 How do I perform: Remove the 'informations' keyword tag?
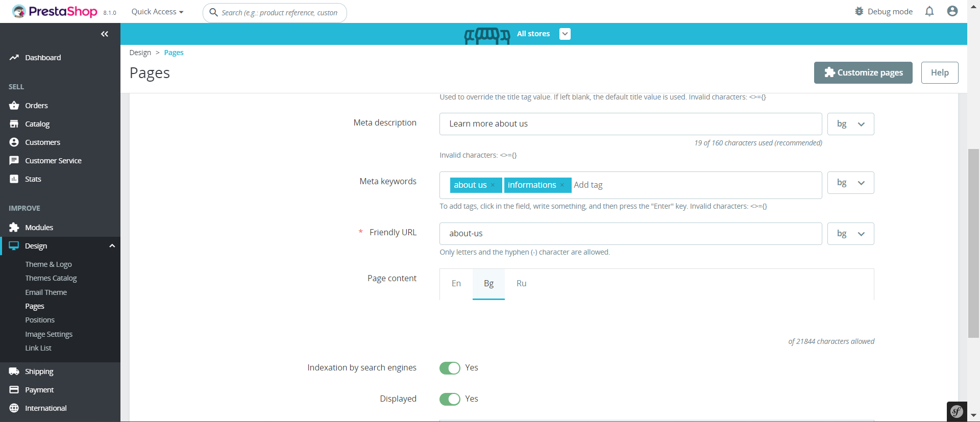point(562,185)
